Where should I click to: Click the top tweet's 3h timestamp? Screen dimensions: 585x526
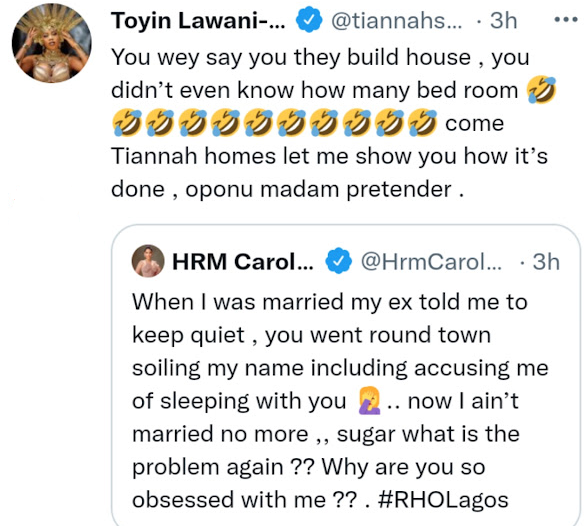tap(503, 21)
